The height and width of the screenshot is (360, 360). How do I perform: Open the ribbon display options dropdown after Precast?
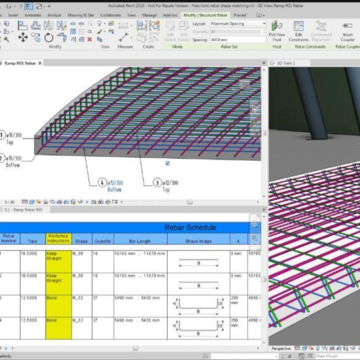(260, 15)
